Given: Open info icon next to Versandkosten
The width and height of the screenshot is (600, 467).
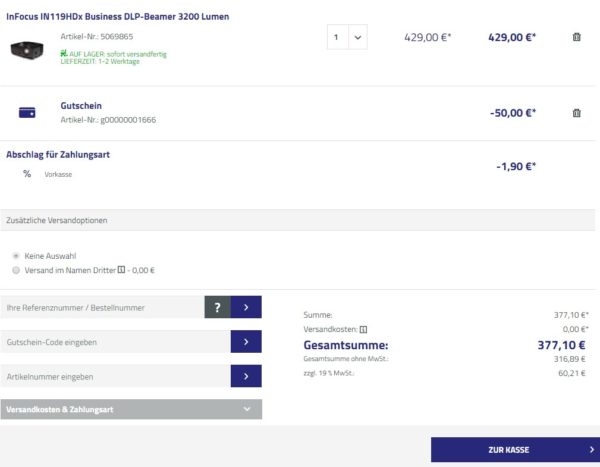Looking at the screenshot, I should [x=364, y=329].
